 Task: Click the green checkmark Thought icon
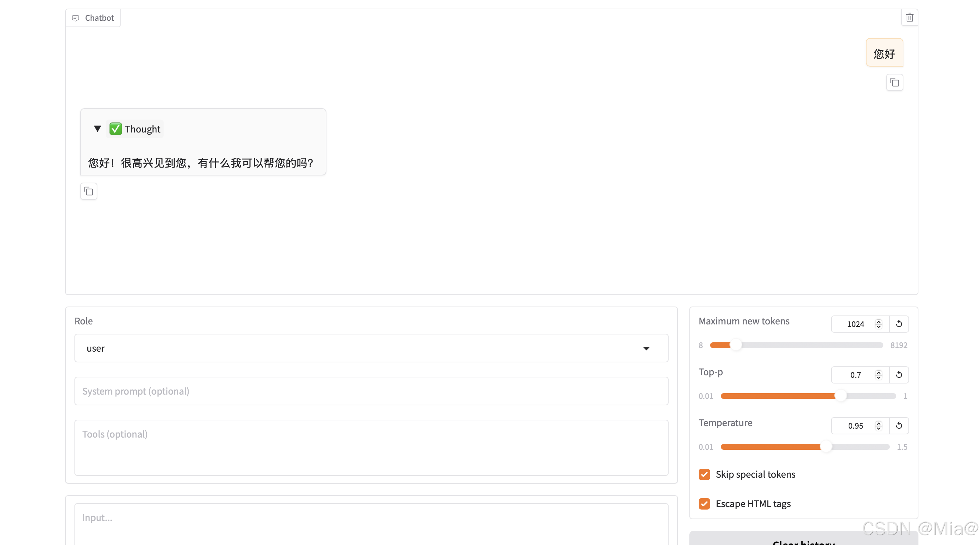tap(116, 129)
